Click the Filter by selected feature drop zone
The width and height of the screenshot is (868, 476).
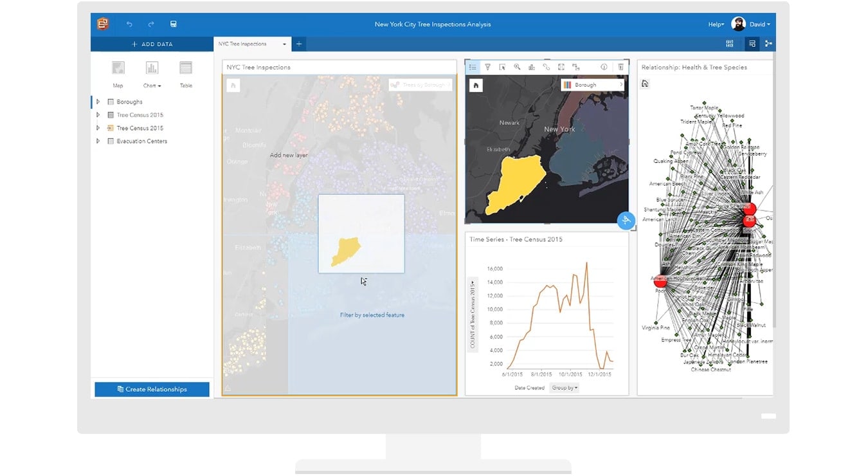click(372, 315)
